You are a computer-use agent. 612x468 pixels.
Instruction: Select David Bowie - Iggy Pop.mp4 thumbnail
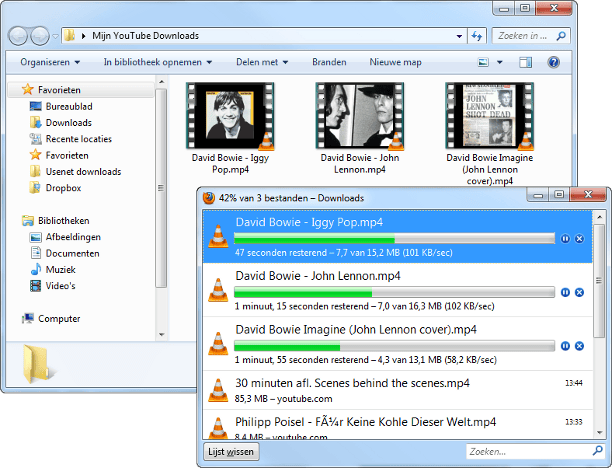pos(230,116)
